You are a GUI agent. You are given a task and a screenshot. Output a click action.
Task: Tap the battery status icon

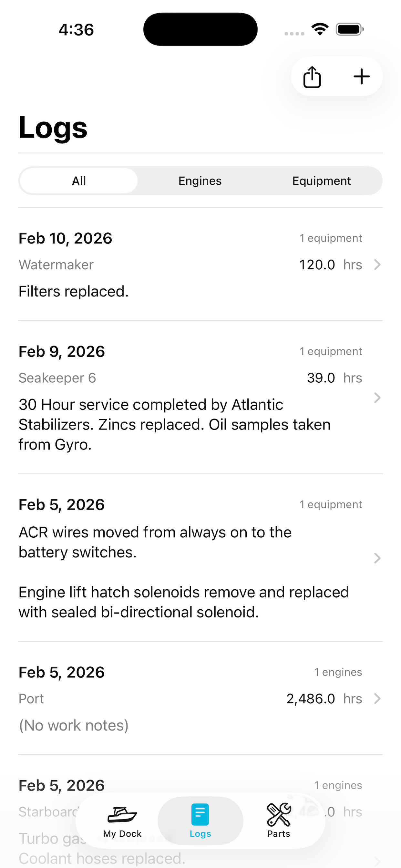pos(349,29)
